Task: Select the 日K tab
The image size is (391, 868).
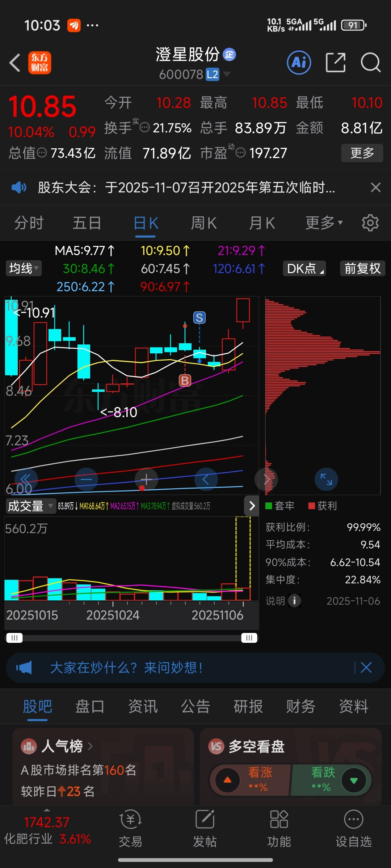Action: pyautogui.click(x=146, y=223)
